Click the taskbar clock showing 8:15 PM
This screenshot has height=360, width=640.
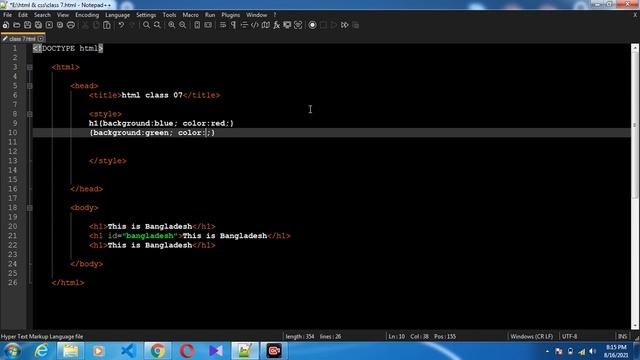point(616,351)
